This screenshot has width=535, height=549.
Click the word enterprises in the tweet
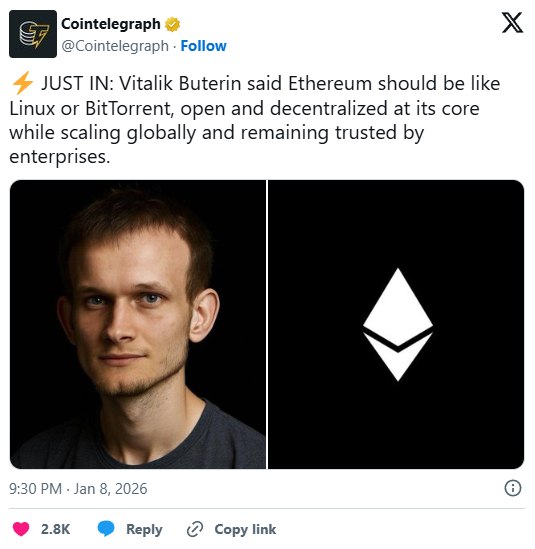60,157
